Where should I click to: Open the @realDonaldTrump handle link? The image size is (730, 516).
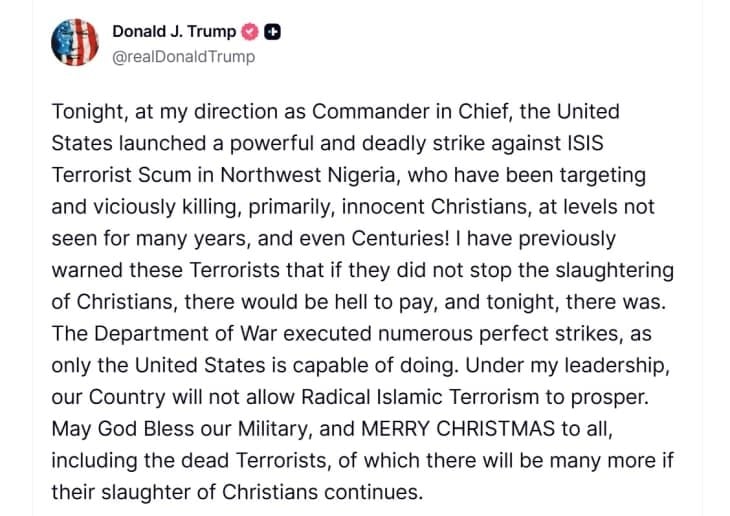[183, 56]
